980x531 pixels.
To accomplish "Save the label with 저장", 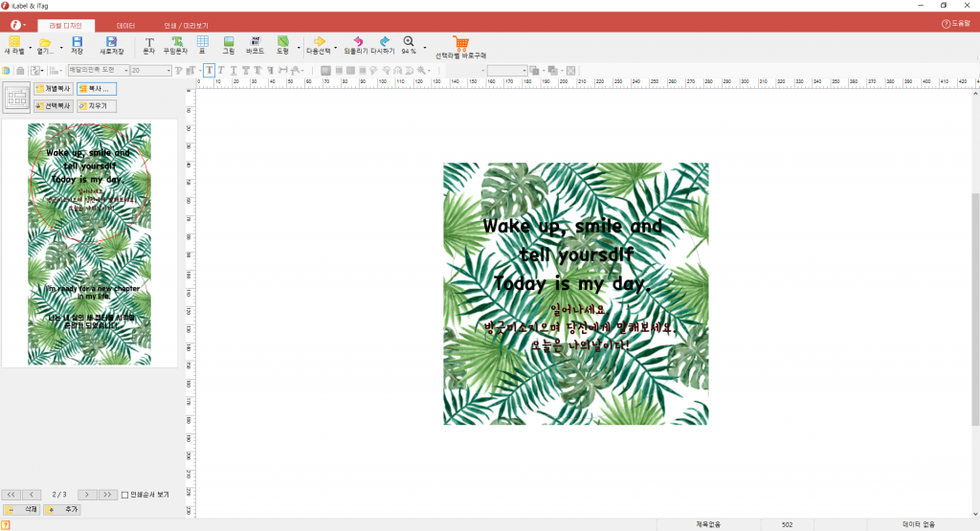I will pos(77,45).
